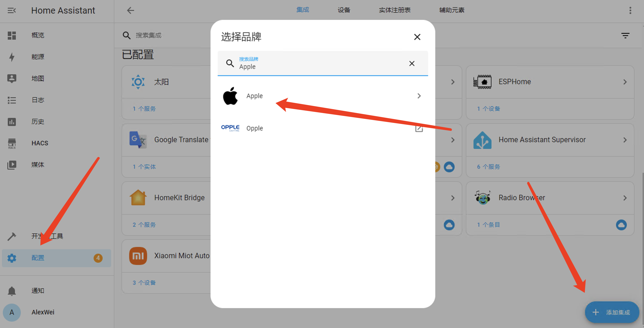Expand Home Assistant Supervisor chevron

[625, 140]
